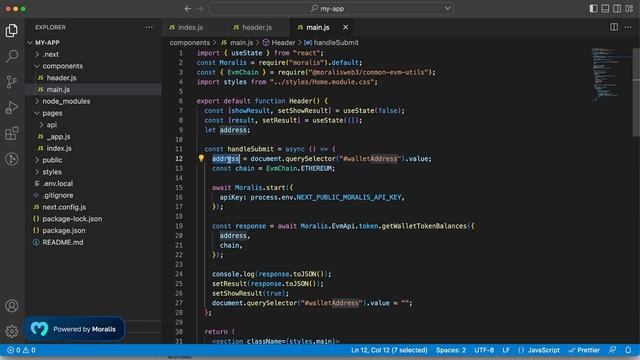Select main.js in the explorer tree
Image resolution: width=640 pixels, height=360 pixels.
(58, 89)
